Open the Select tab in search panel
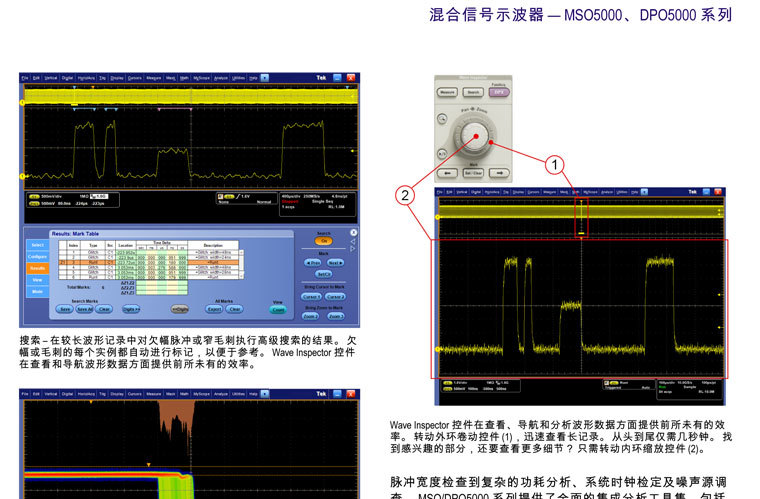 [x=37, y=245]
